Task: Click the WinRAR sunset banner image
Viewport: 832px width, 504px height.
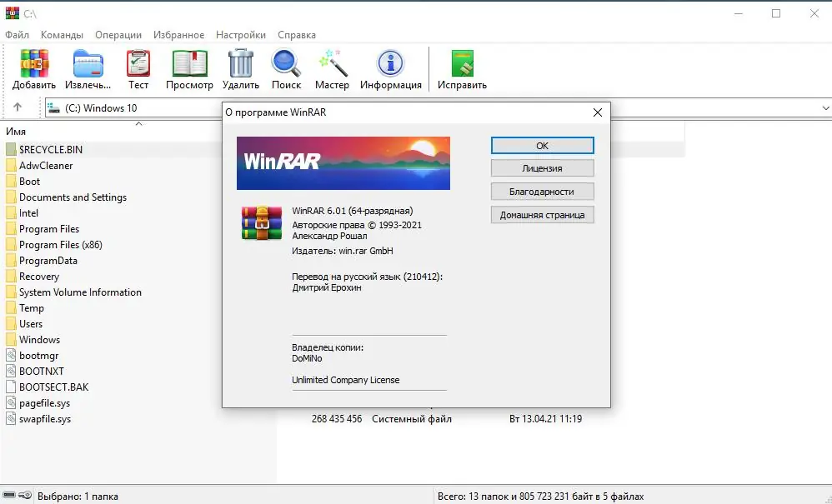Action: click(x=343, y=163)
